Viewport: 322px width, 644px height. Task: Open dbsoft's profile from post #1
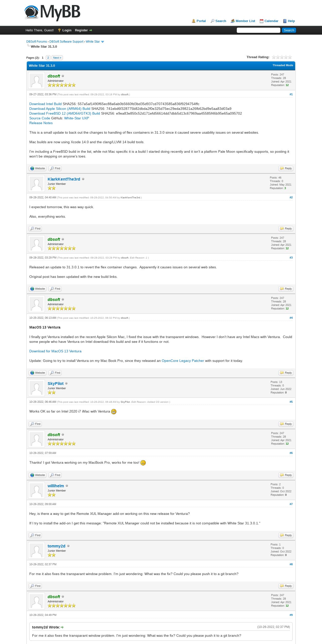(x=54, y=76)
